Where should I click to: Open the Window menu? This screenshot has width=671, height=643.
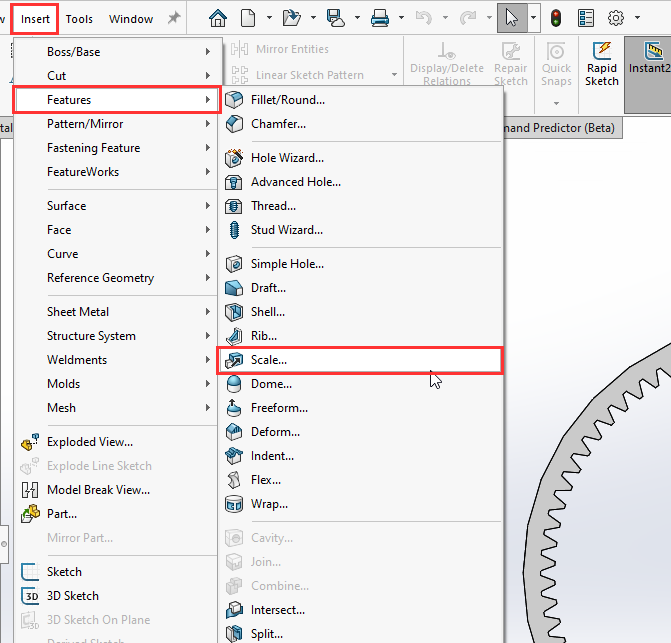(131, 19)
